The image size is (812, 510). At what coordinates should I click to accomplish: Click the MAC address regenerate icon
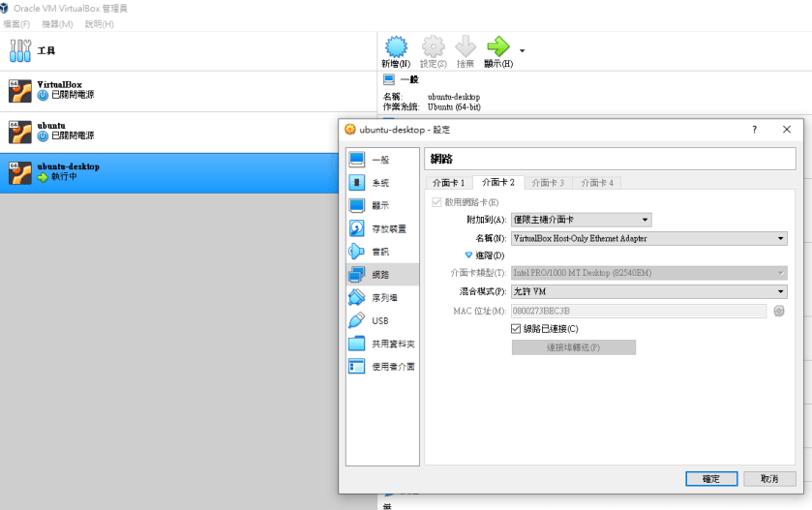coord(779,311)
